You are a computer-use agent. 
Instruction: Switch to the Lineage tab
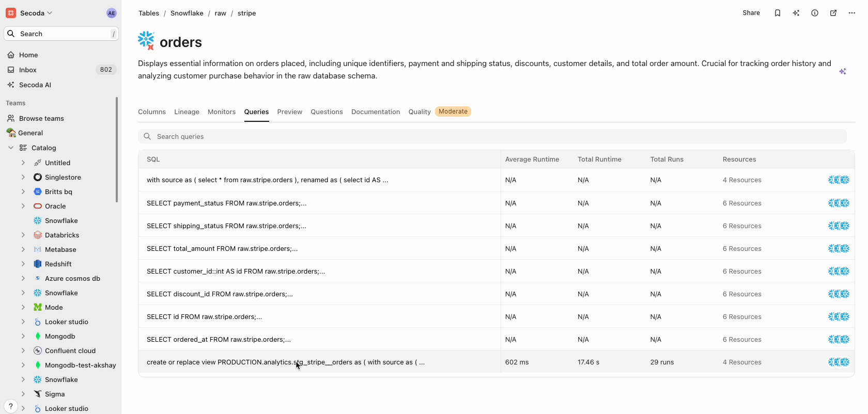pos(187,112)
